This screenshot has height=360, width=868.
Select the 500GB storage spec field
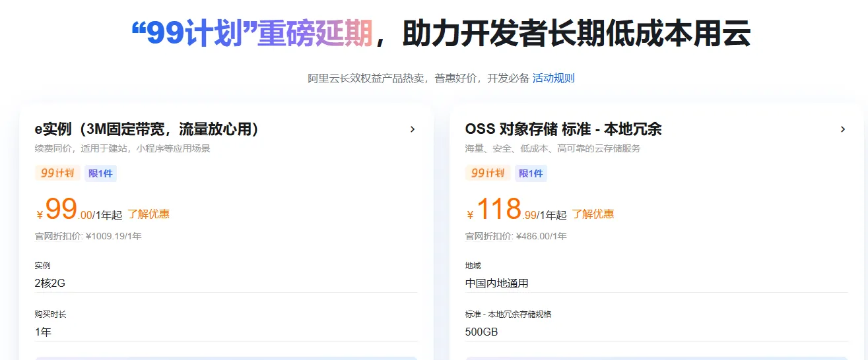tap(656, 332)
